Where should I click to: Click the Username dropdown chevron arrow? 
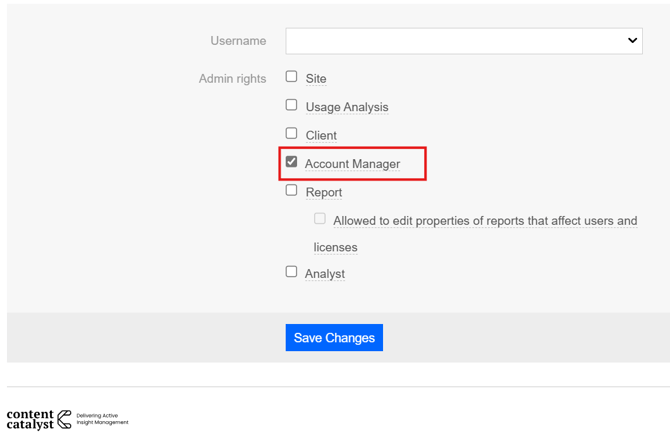(x=632, y=41)
